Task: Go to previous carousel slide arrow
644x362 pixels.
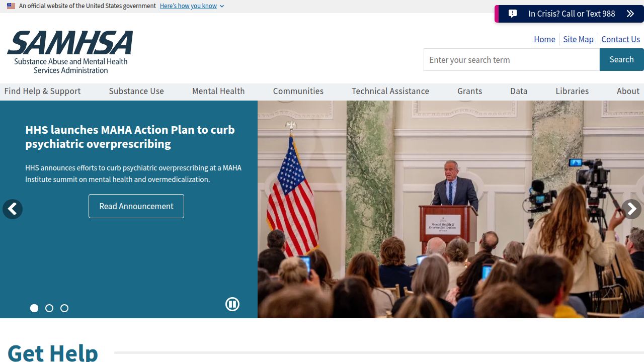Action: (x=13, y=209)
